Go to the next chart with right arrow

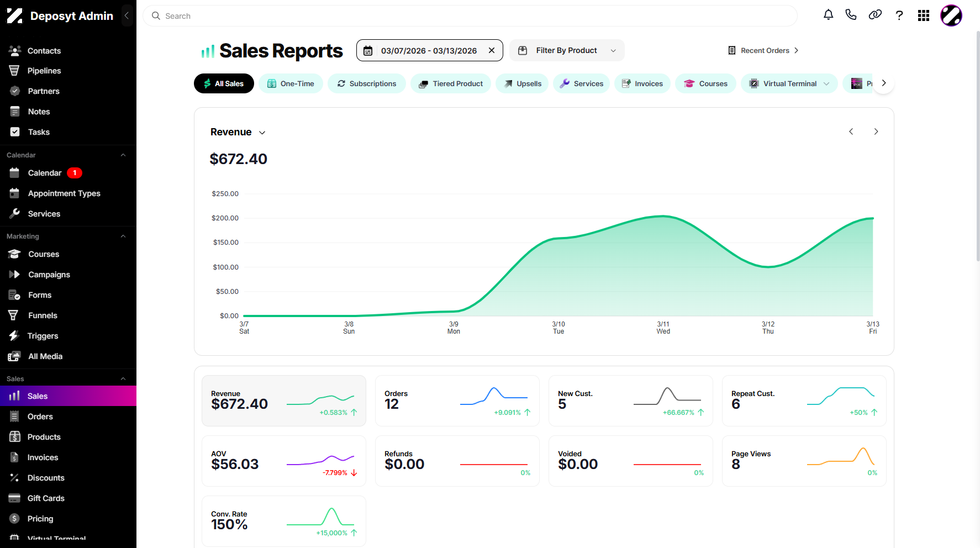(x=876, y=131)
